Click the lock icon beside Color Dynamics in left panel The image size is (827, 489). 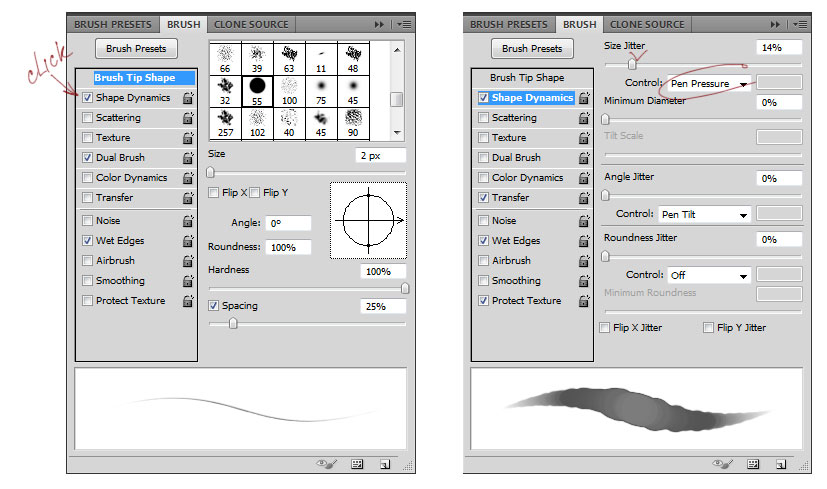188,178
